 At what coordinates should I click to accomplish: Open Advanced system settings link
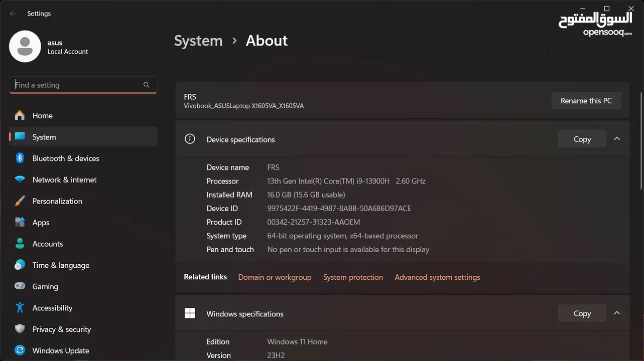(437, 277)
